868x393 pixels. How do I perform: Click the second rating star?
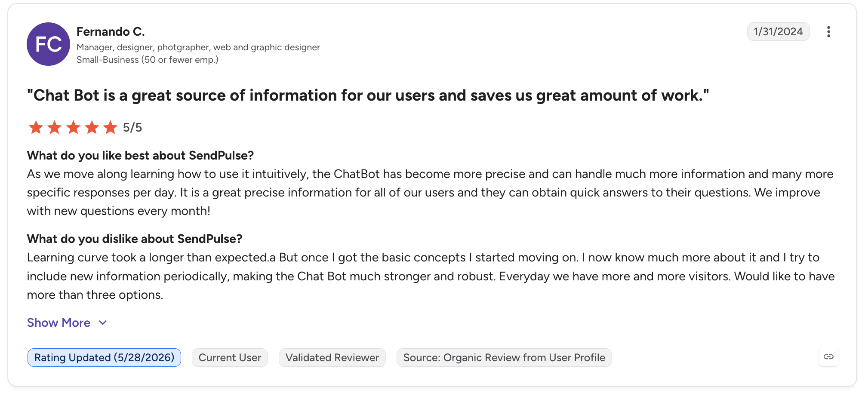55,127
